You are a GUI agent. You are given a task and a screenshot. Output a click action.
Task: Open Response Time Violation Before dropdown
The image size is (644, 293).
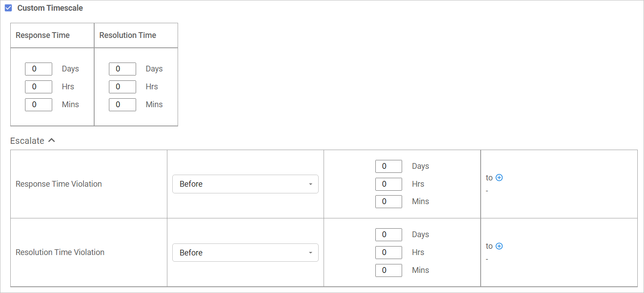(245, 184)
